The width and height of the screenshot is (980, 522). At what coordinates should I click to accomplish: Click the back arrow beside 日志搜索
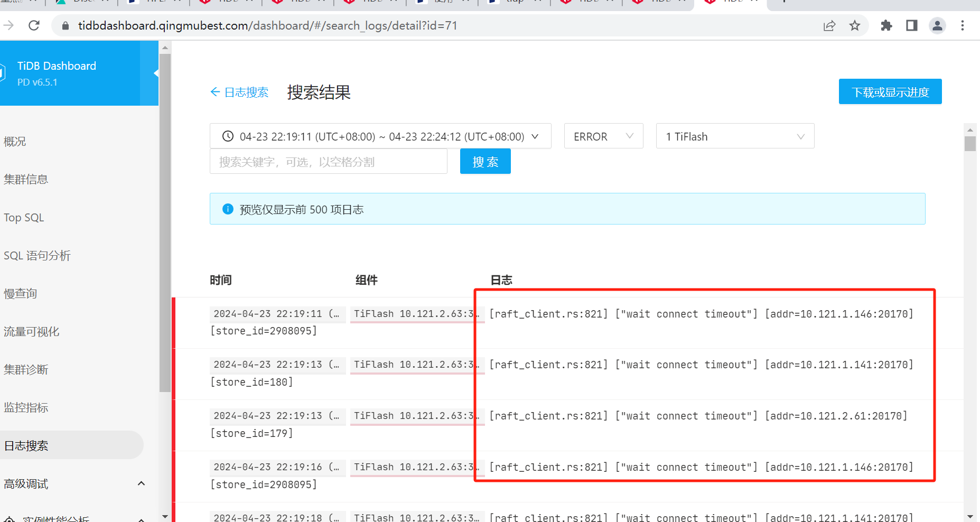coord(215,92)
